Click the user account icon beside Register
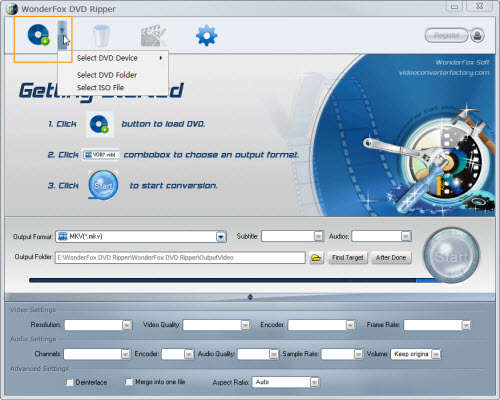500x400 pixels. [x=477, y=35]
